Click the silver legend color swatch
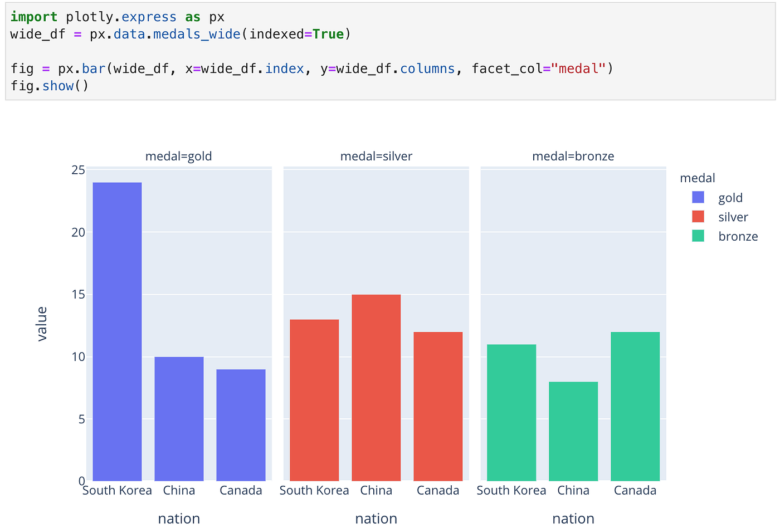This screenshot has width=780, height=532. (698, 217)
